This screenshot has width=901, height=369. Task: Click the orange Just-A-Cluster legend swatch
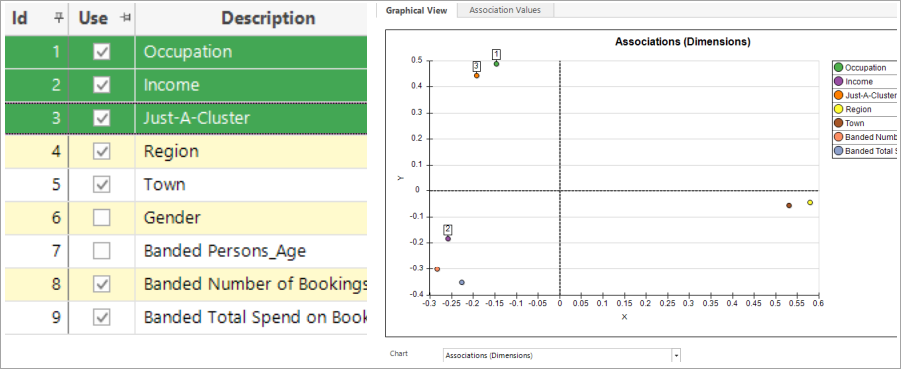coord(839,95)
